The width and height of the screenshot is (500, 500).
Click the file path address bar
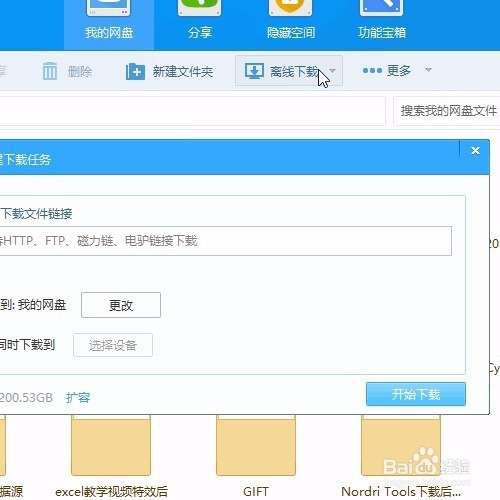(x=192, y=111)
